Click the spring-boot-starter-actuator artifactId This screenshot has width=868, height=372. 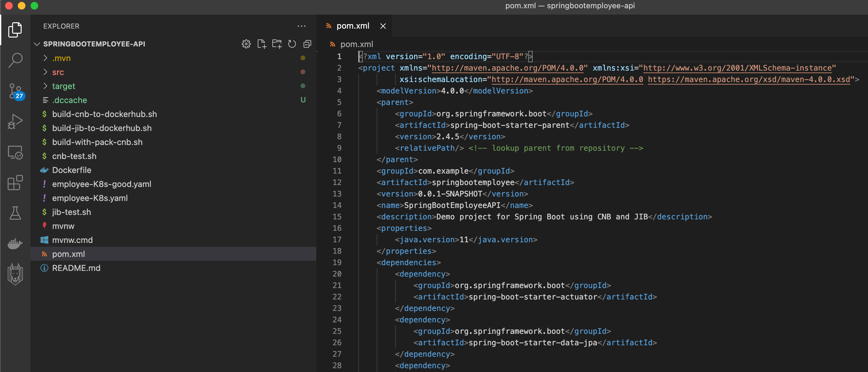point(533,297)
